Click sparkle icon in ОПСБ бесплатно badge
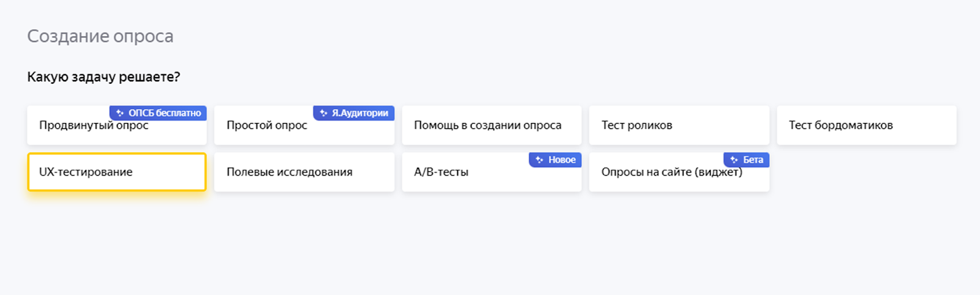The height and width of the screenshot is (295, 980). point(120,113)
